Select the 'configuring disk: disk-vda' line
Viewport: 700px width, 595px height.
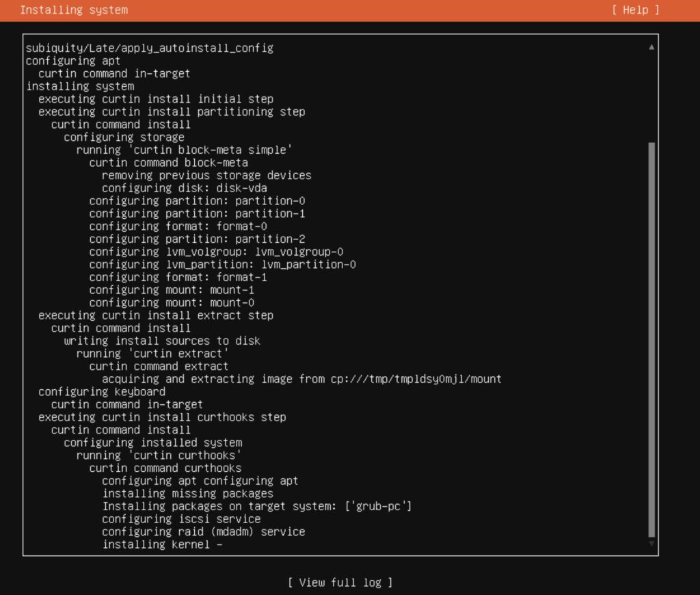click(185, 188)
